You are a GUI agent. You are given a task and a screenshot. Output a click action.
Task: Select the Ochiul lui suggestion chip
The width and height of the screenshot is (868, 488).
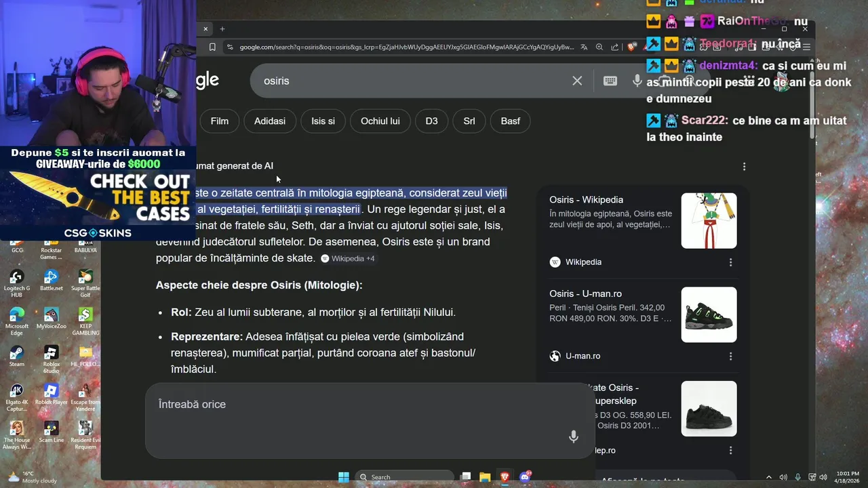tap(380, 121)
